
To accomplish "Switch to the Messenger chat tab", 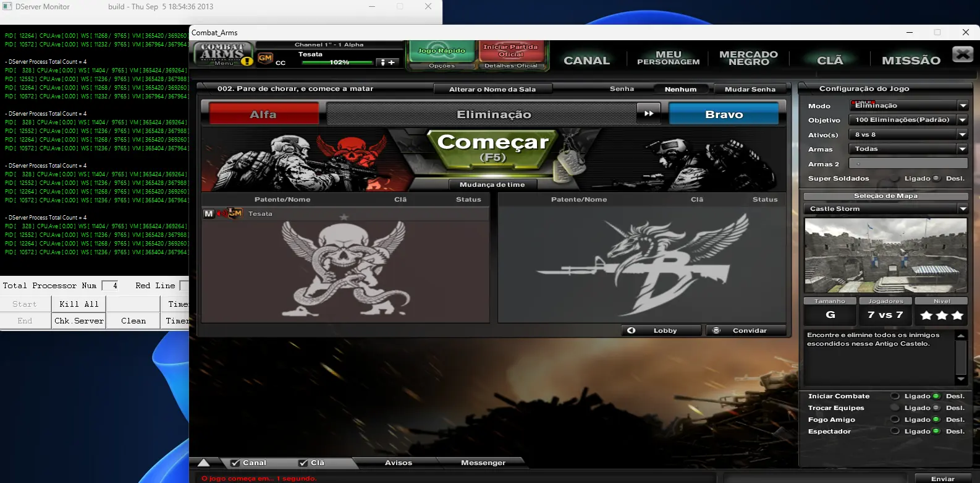I will coord(483,463).
